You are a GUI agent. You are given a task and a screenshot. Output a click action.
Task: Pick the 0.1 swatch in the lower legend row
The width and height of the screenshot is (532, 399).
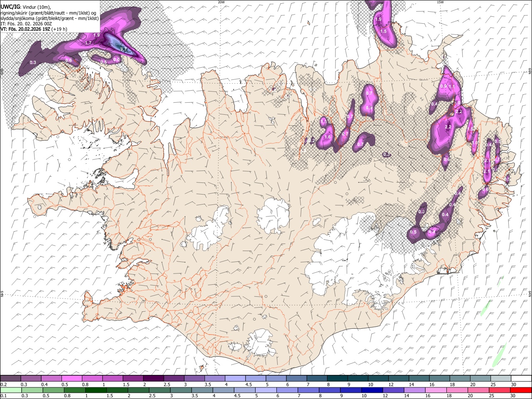click(11, 390)
